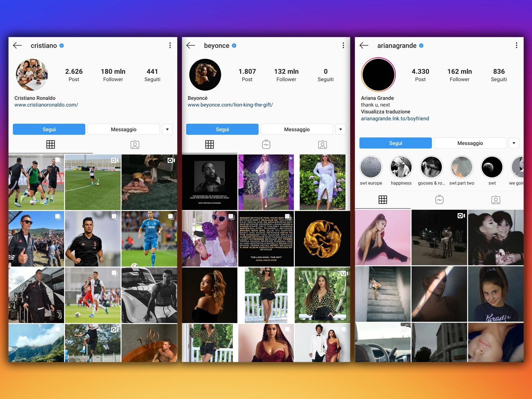This screenshot has height=399, width=532.
Task: Open beyonce's black-and-white portrait post
Action: (209, 182)
